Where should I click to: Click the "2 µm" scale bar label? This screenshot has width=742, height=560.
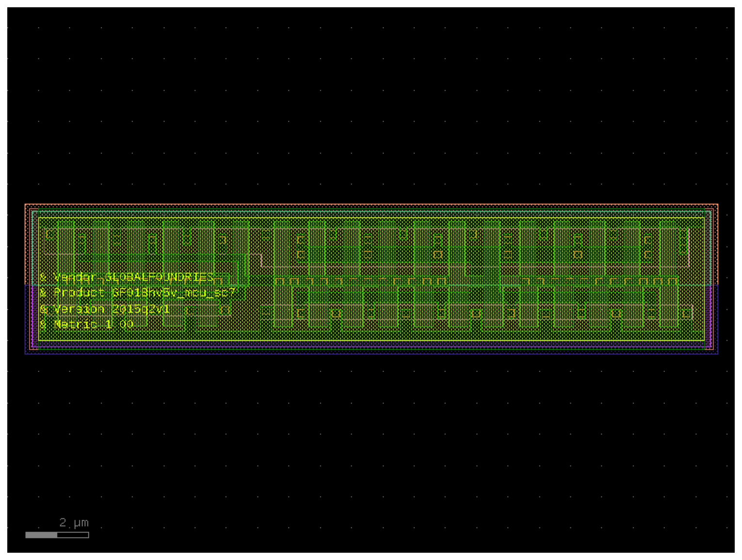click(74, 522)
